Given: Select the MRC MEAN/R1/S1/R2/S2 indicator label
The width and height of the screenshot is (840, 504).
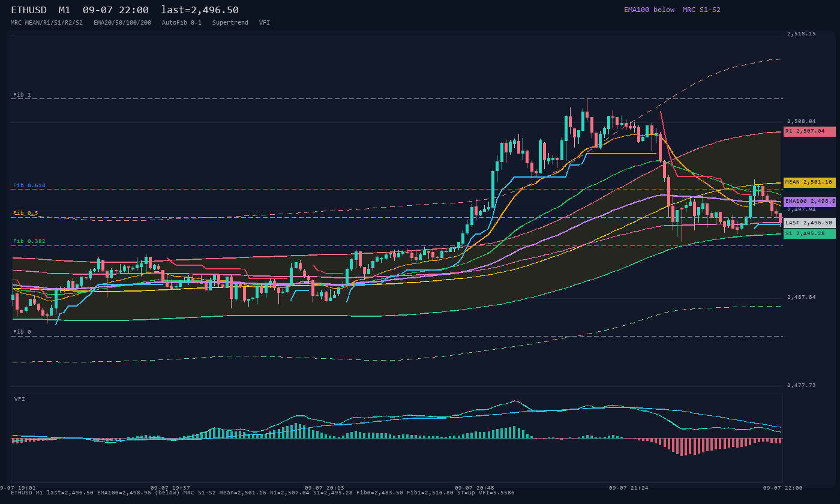Looking at the screenshot, I should (x=47, y=23).
